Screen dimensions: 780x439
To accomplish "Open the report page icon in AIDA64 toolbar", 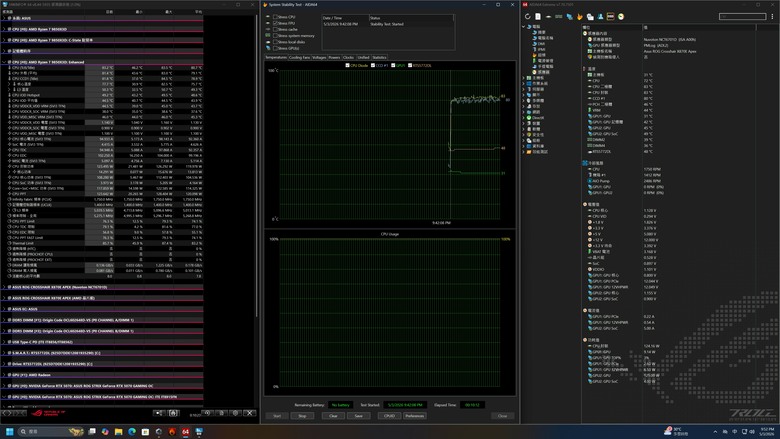I will pyautogui.click(x=538, y=16).
